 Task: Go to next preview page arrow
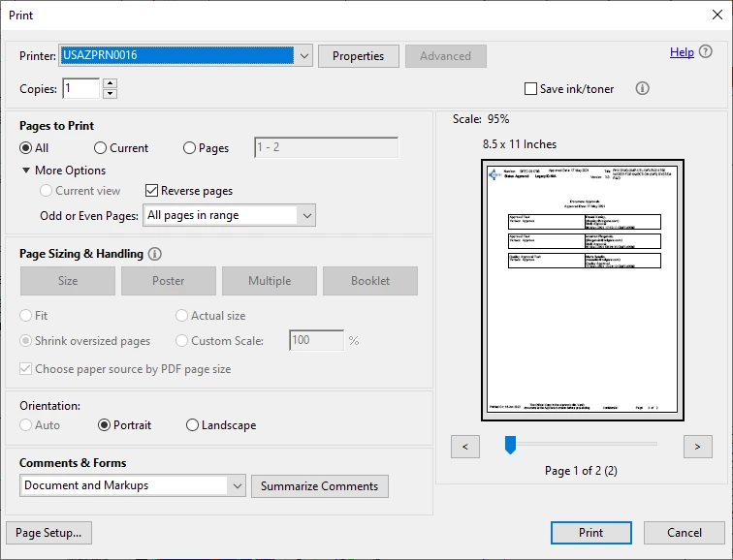(x=697, y=447)
